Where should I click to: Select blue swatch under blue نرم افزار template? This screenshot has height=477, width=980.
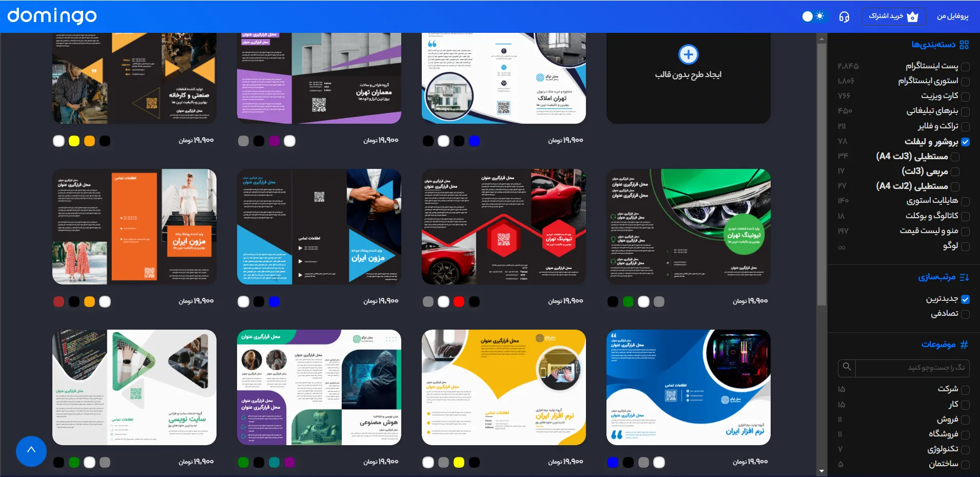613,463
